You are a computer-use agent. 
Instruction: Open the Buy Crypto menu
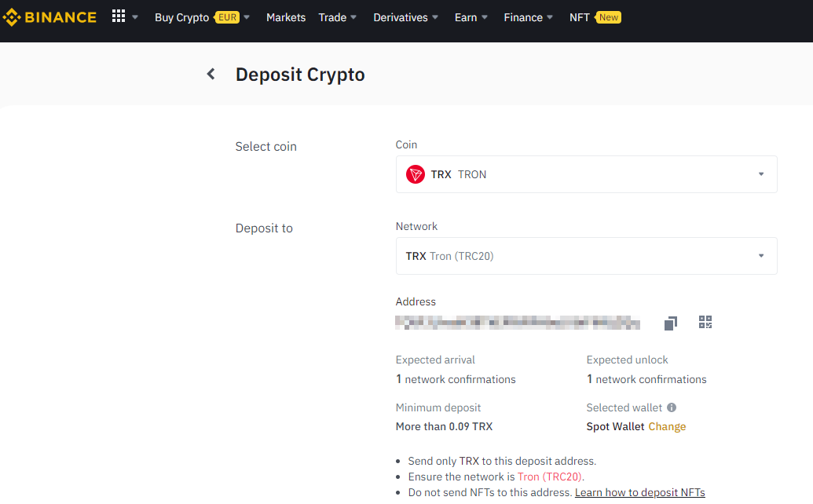click(x=181, y=17)
